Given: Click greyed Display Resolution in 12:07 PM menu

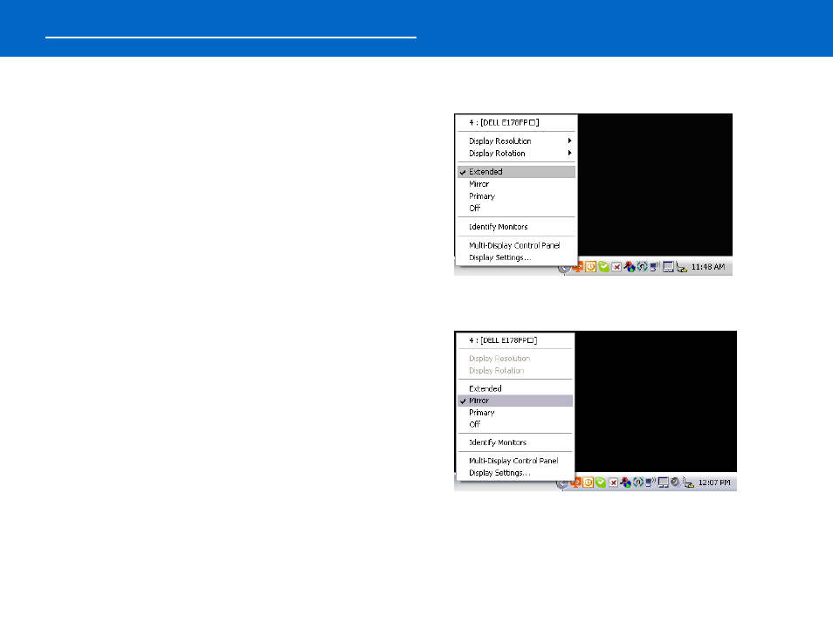Looking at the screenshot, I should pos(515,359).
